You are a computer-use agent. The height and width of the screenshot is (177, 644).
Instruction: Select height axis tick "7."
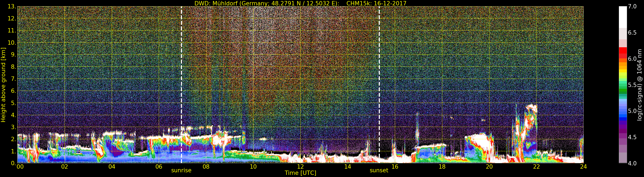pos(13,79)
